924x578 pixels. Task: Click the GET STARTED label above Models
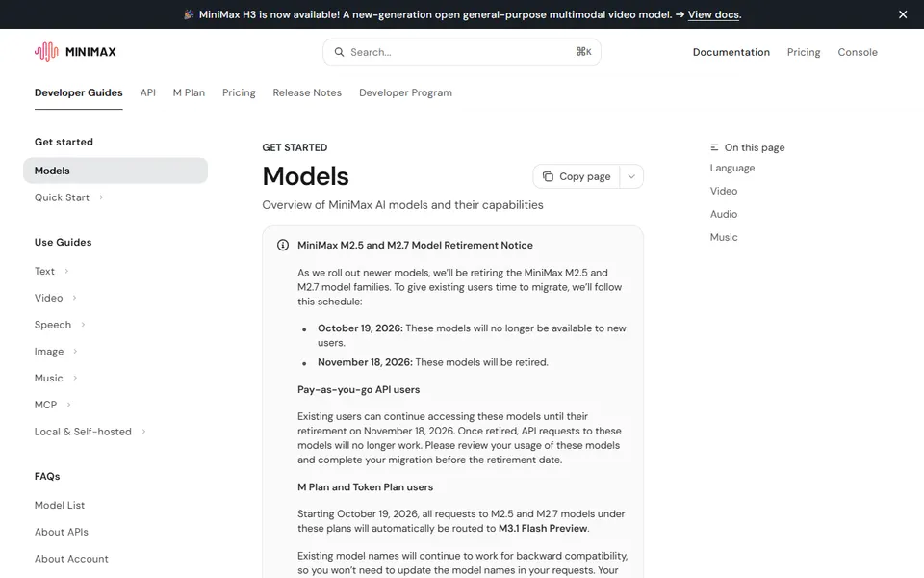click(x=295, y=147)
